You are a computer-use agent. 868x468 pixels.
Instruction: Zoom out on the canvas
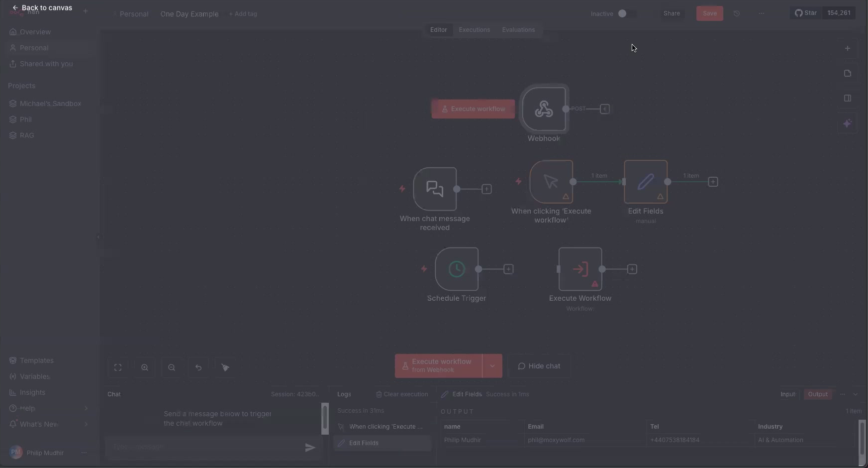[172, 367]
